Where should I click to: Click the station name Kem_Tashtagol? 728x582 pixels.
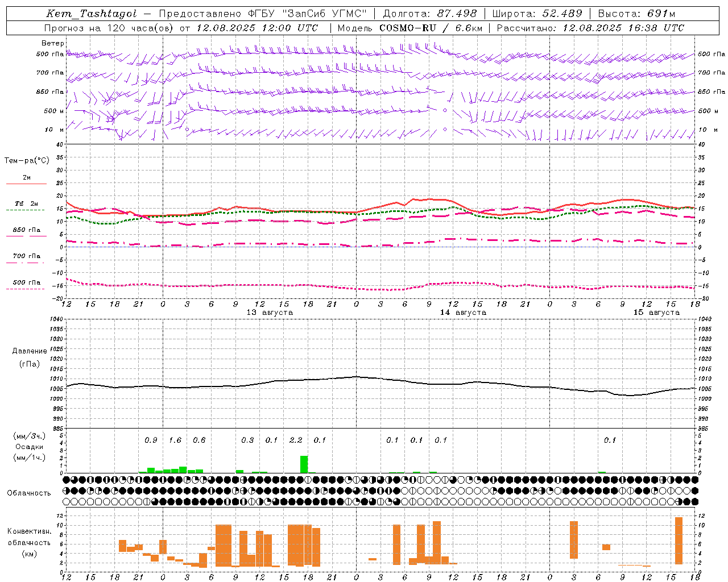coord(92,14)
